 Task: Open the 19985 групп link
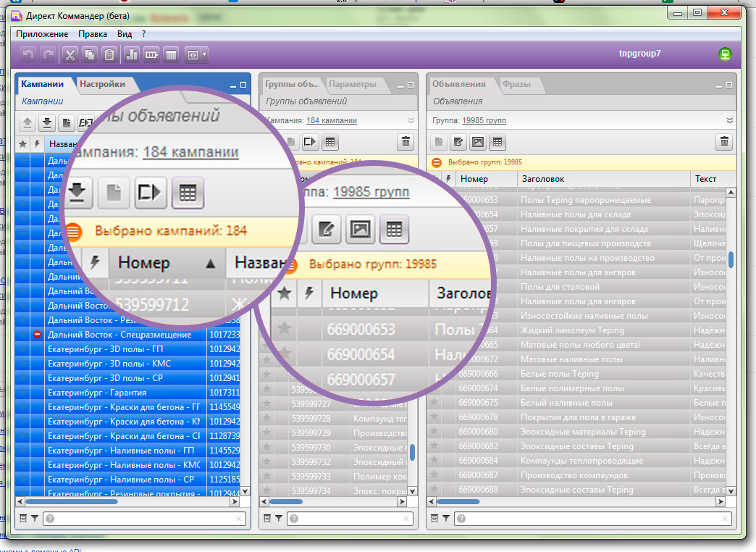(484, 121)
